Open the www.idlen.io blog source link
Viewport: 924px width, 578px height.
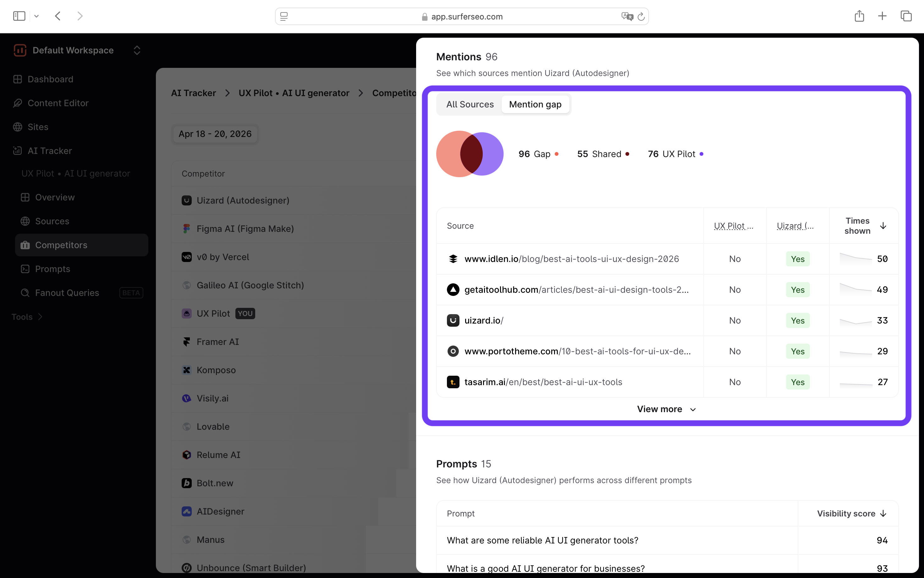tap(571, 259)
